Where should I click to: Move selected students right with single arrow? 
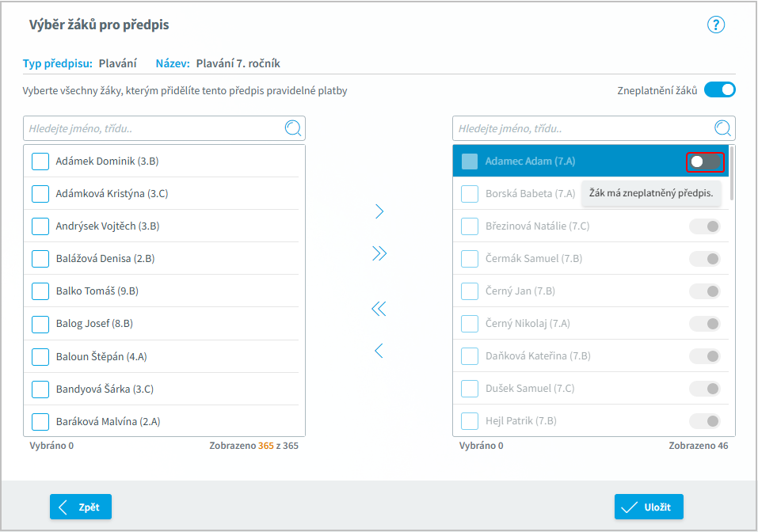pyautogui.click(x=379, y=211)
